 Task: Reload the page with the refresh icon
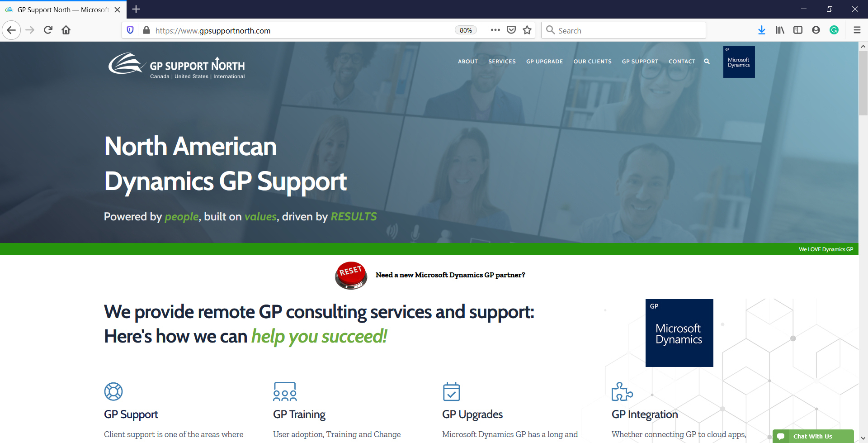tap(48, 30)
